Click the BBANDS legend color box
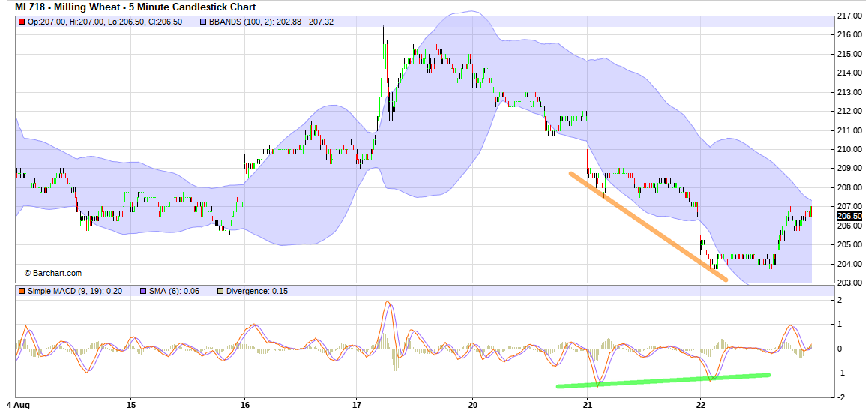 point(204,22)
